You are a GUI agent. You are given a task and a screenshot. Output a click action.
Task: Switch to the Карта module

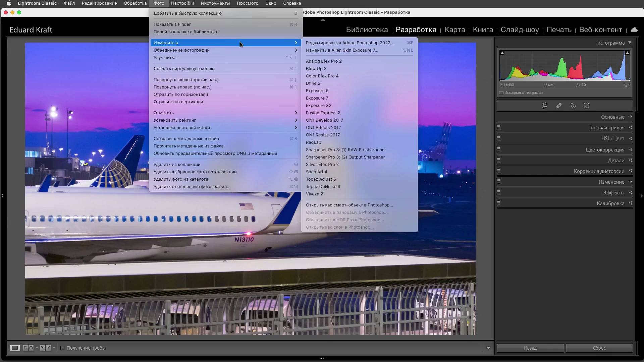click(454, 30)
